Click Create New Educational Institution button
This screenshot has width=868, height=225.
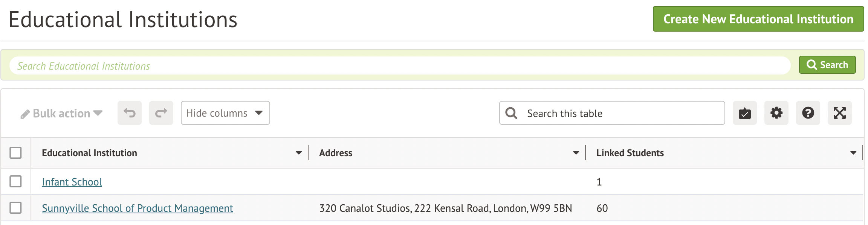tap(758, 19)
